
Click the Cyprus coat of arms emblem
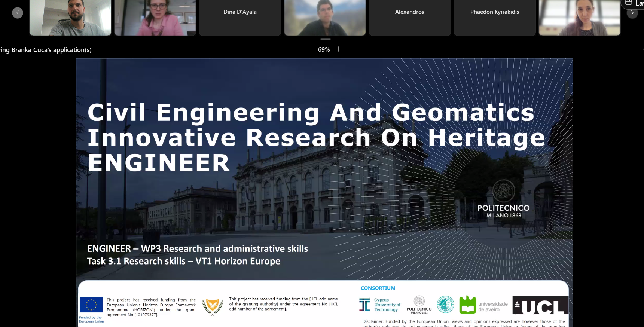pos(213,307)
